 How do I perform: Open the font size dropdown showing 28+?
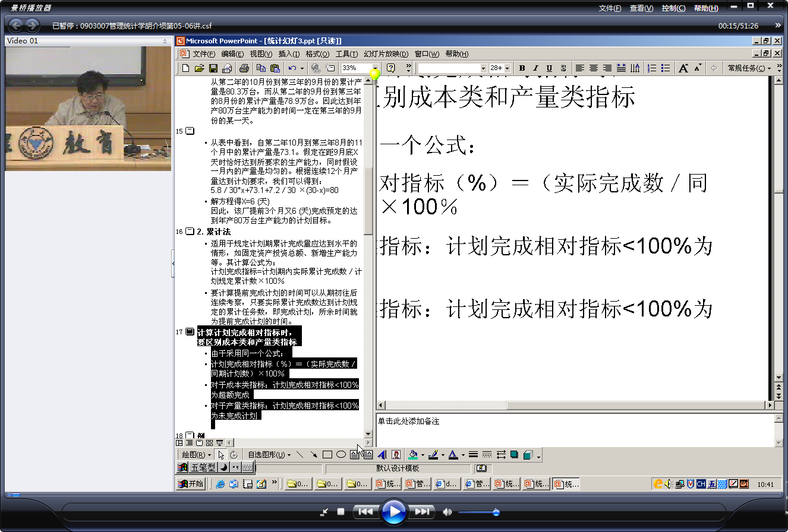point(508,68)
